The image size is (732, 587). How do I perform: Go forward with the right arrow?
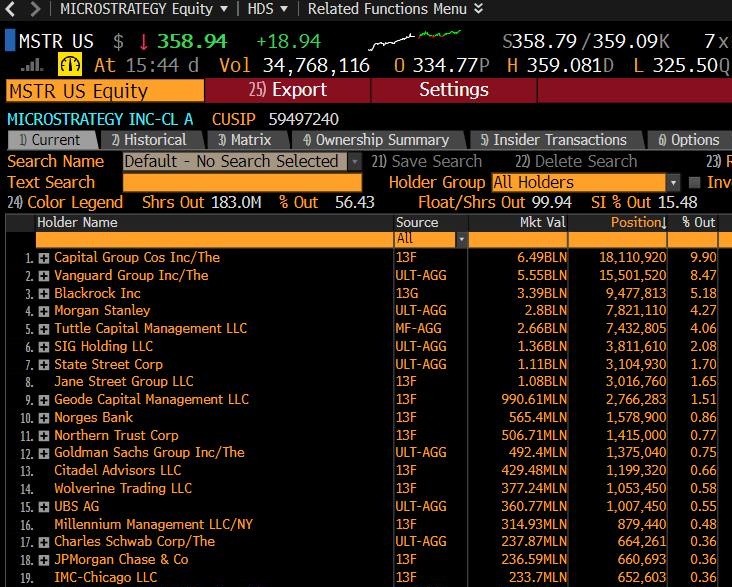point(35,9)
